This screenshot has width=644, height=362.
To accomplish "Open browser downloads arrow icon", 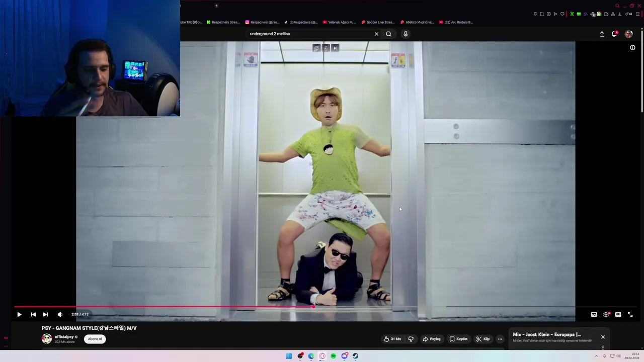I will [619, 14].
